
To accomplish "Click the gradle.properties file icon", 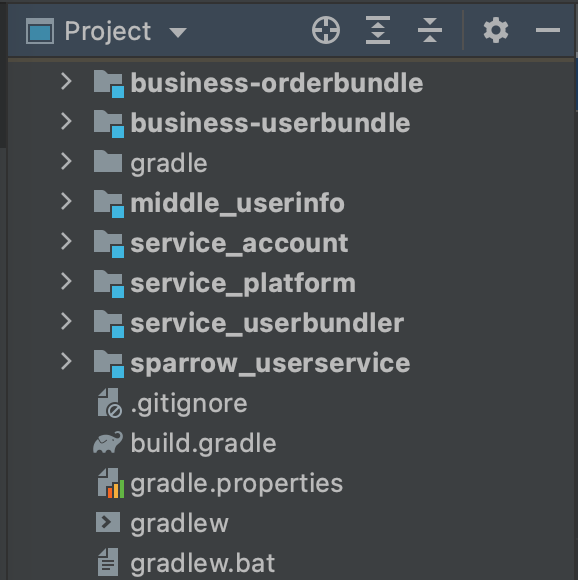I will tap(111, 483).
